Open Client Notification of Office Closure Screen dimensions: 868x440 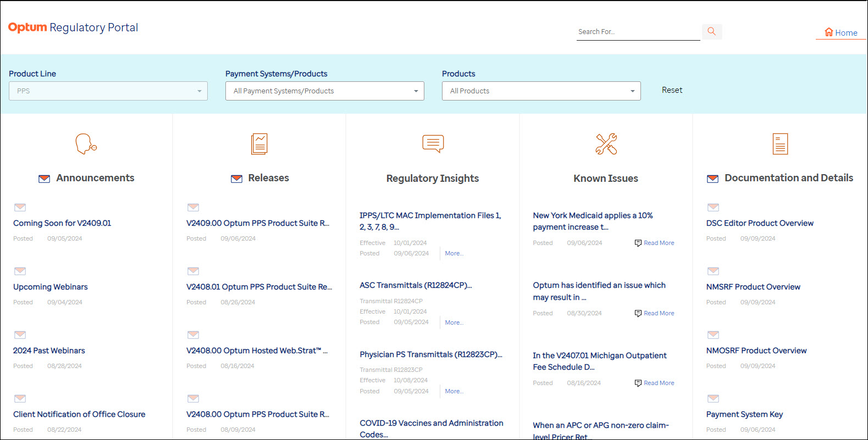tap(79, 414)
